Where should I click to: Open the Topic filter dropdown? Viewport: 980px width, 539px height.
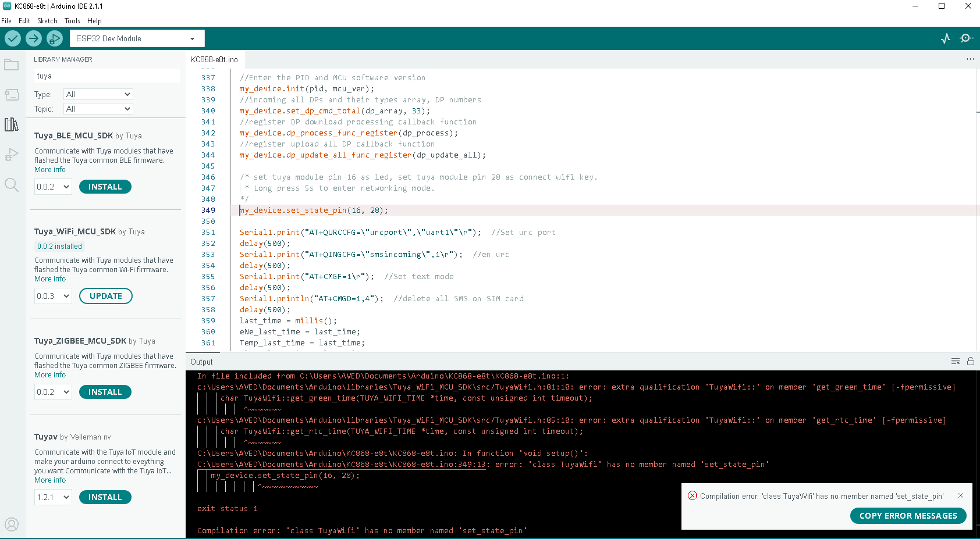98,109
